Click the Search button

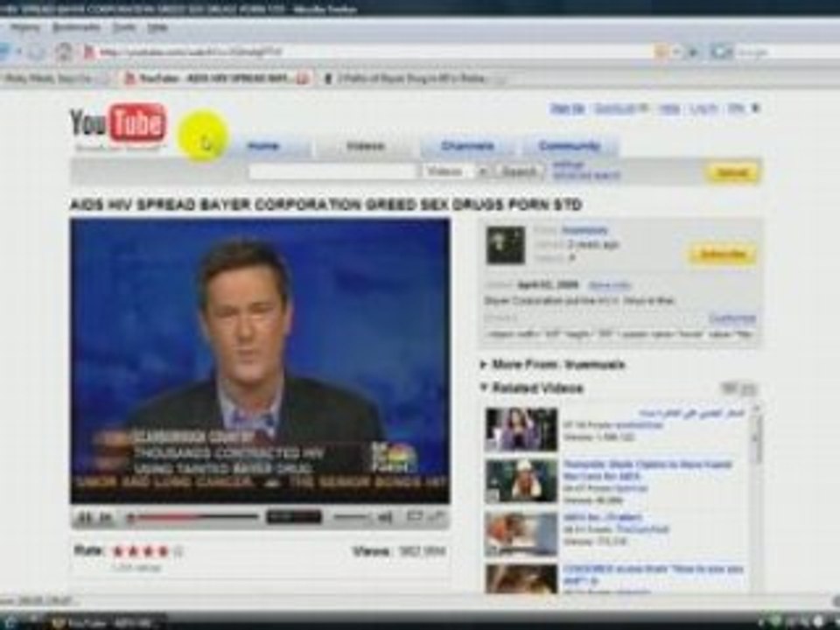(x=519, y=172)
